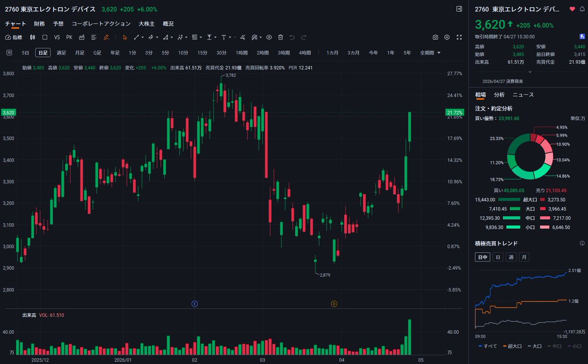Select the Fibonacci retracement tool

[x=195, y=37]
